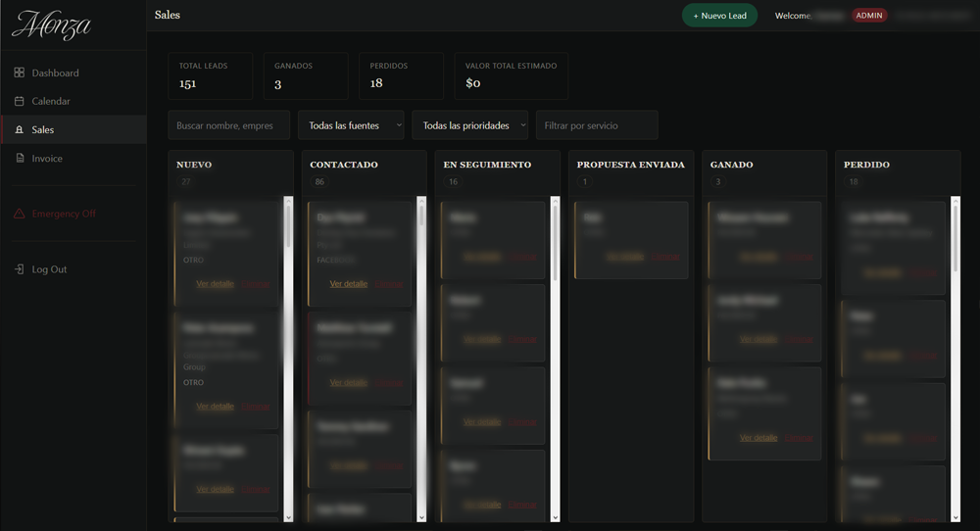Click the down arrow of Contactado column scrollbar
The width and height of the screenshot is (980, 531).
(421, 517)
